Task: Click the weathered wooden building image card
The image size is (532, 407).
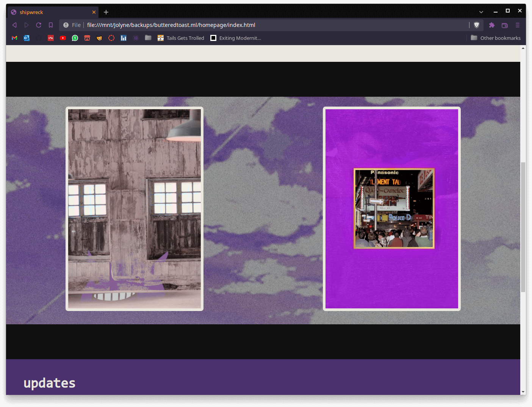Action: tap(135, 209)
